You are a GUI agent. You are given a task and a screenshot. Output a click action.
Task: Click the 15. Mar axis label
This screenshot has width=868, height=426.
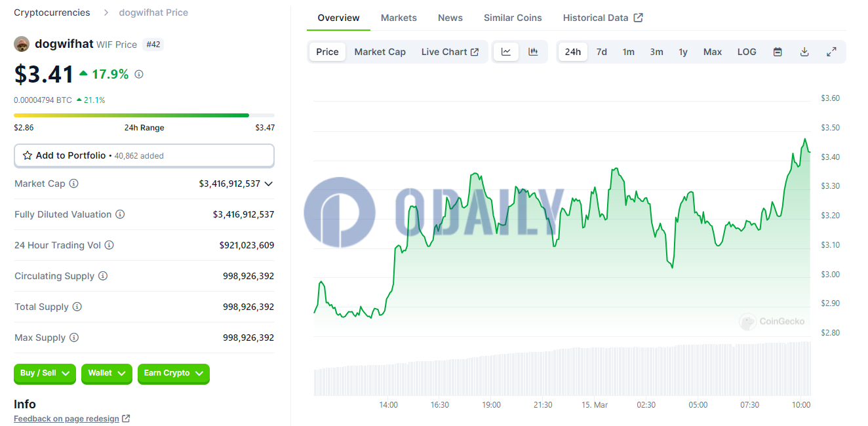595,405
